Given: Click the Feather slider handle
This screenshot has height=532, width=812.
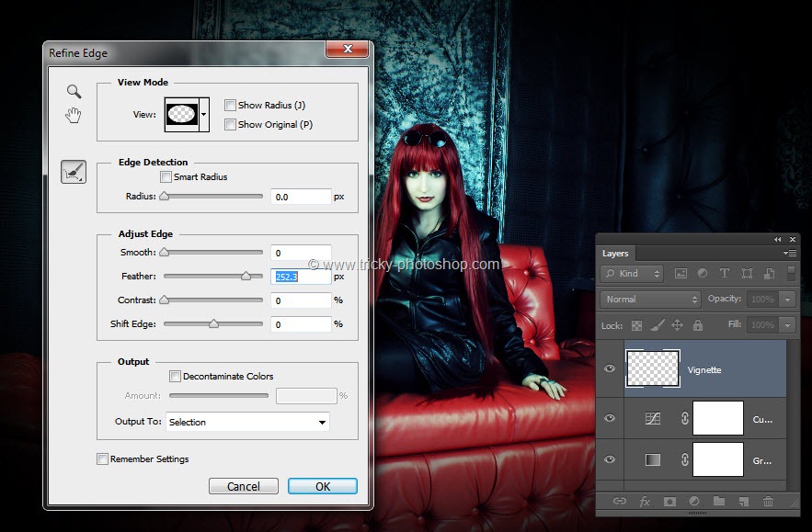Looking at the screenshot, I should pos(246,276).
